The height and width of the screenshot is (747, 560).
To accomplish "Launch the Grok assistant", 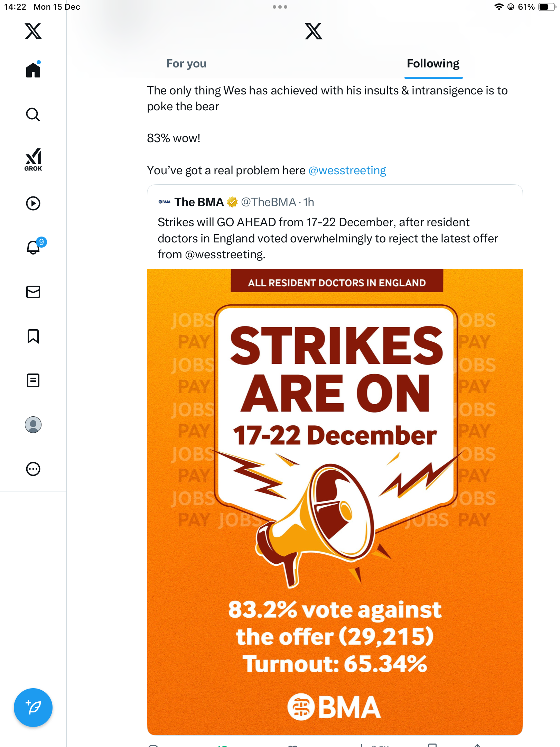I will (x=33, y=160).
